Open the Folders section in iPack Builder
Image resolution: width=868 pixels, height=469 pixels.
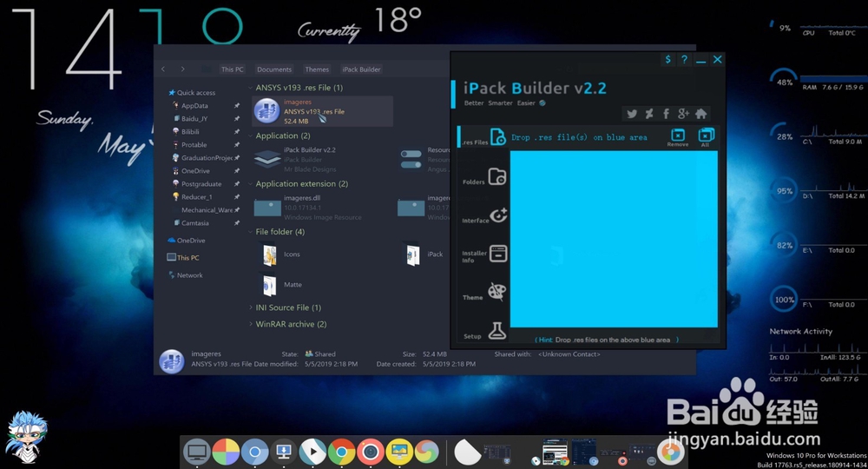click(x=485, y=177)
